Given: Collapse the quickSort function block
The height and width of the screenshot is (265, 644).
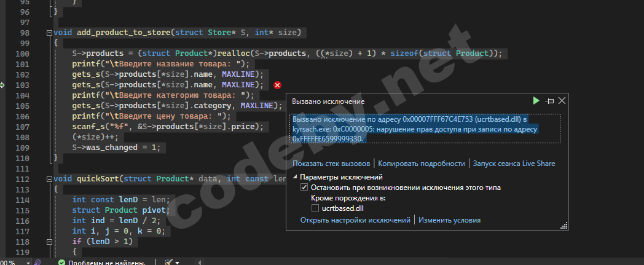Looking at the screenshot, I should point(50,179).
